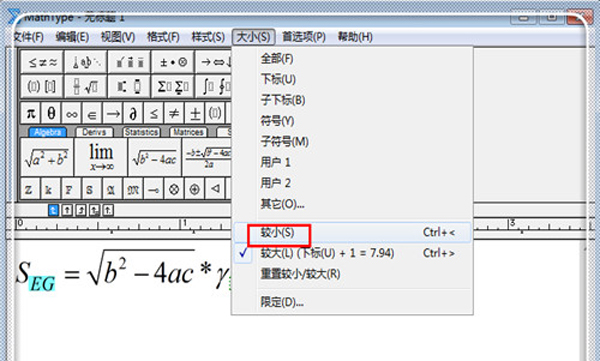
Task: Insert the multimap arrow symbol
Action: click(153, 189)
